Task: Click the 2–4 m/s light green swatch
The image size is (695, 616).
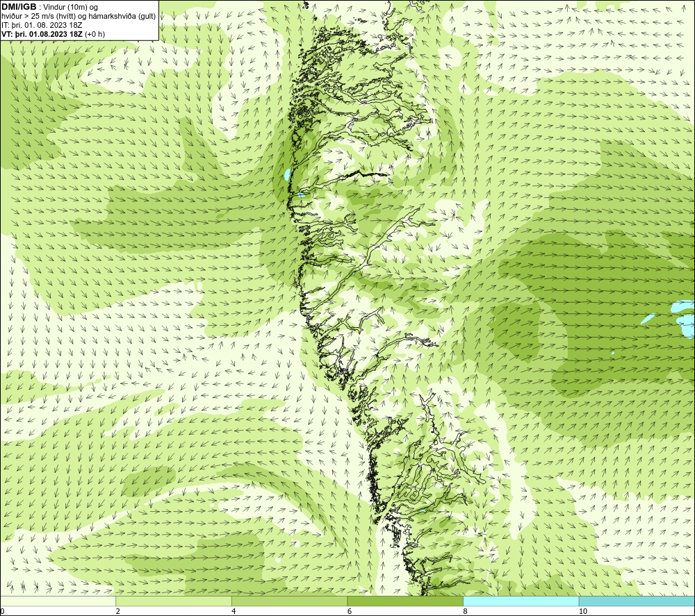Action: coord(174,601)
